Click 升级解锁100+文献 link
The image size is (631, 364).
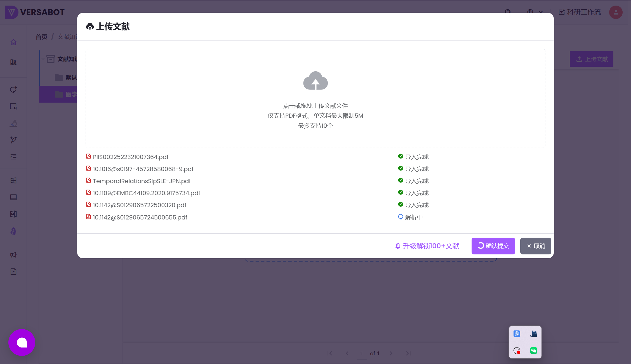[427, 246]
